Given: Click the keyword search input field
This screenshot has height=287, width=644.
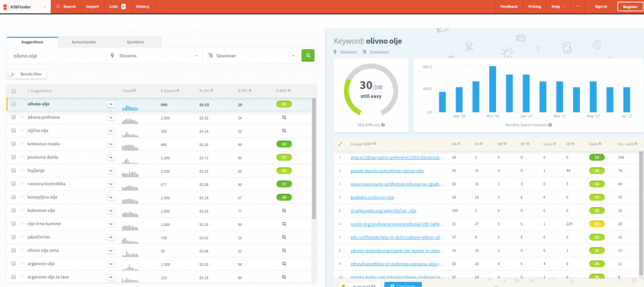Looking at the screenshot, I should [55, 55].
